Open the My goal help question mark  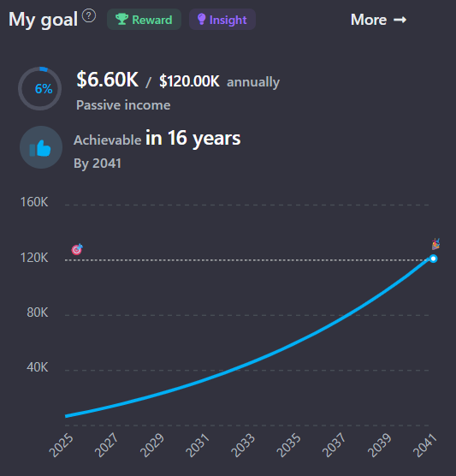point(89,15)
